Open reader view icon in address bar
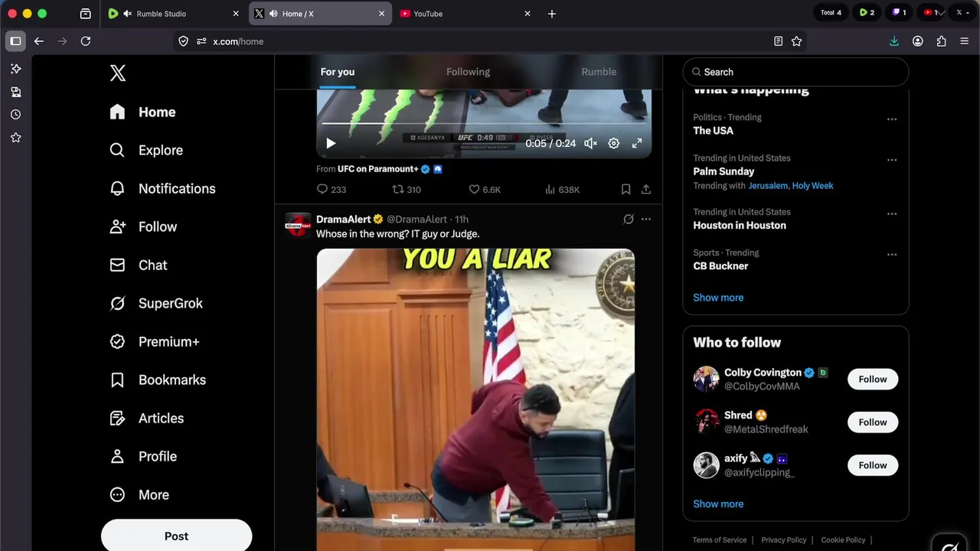980x551 pixels. 778,41
